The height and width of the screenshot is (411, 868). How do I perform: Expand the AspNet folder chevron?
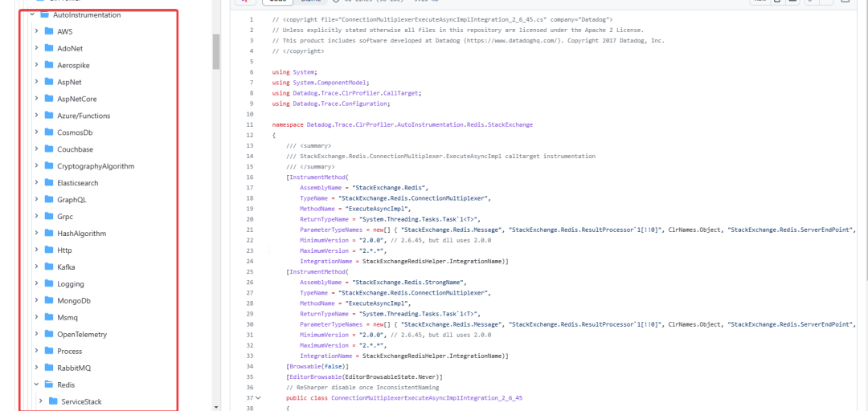[x=36, y=81]
